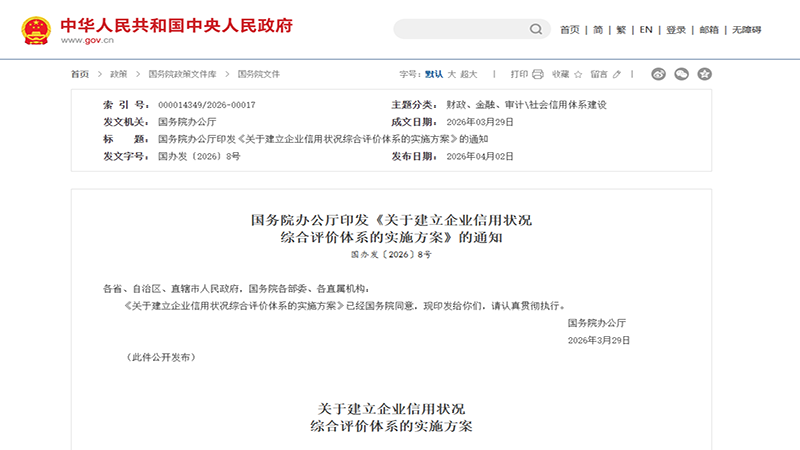
Task: Go to 政策 in the breadcrumb
Action: click(x=118, y=74)
